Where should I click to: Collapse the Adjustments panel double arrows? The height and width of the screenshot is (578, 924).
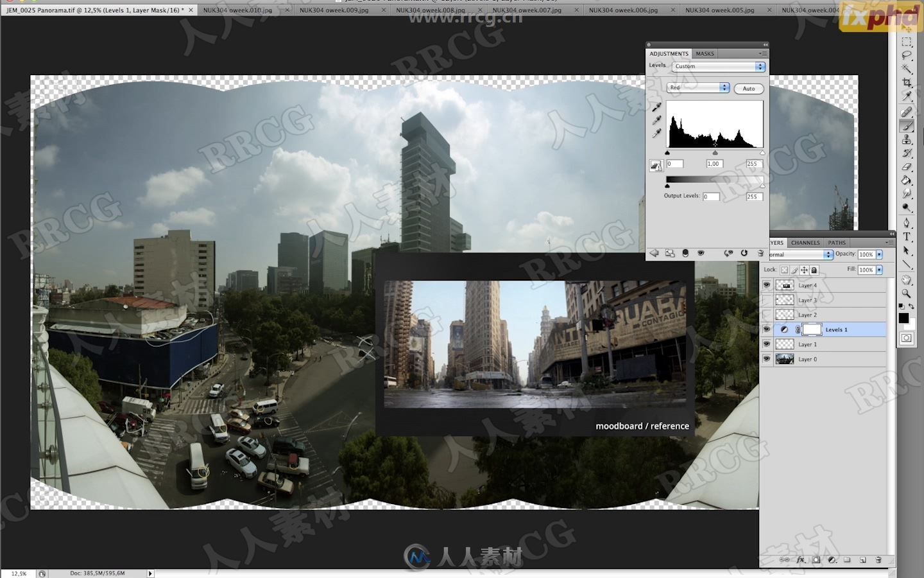point(765,45)
